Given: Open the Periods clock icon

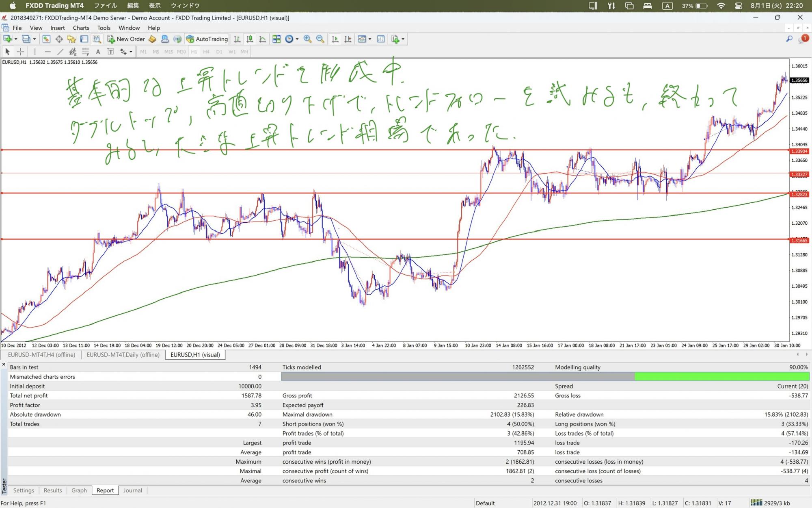Looking at the screenshot, I should coord(289,39).
